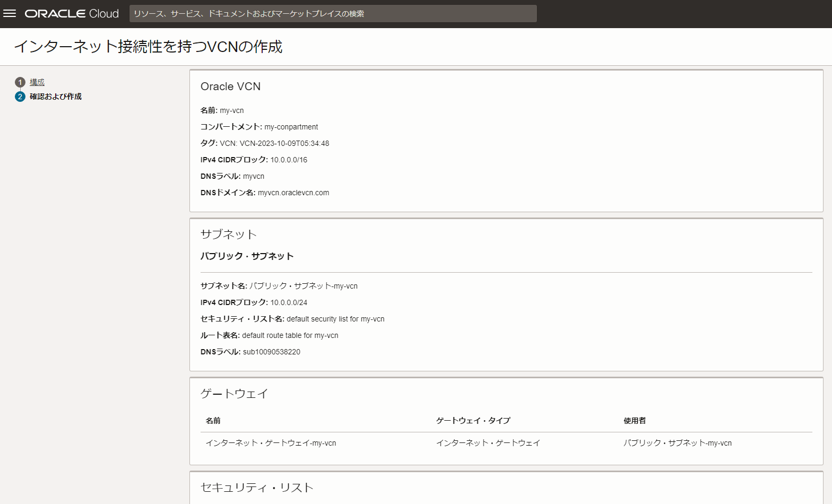Click the Oracle Cloud logo
The height and width of the screenshot is (504, 832).
[x=72, y=14]
